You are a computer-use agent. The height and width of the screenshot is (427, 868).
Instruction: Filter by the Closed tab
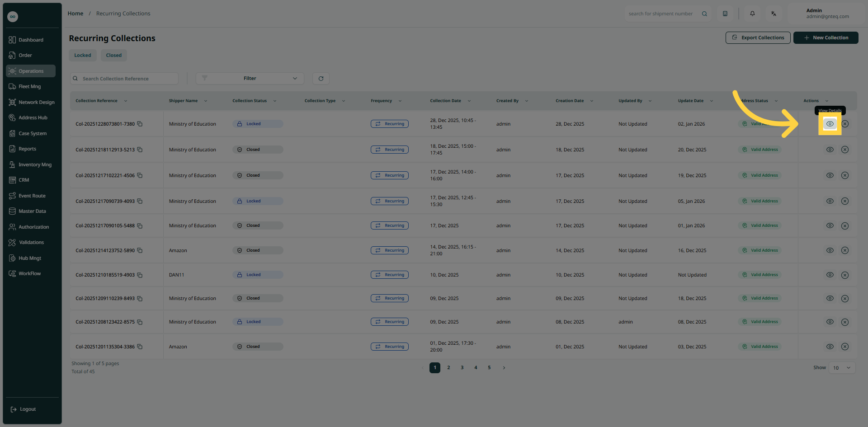point(114,55)
